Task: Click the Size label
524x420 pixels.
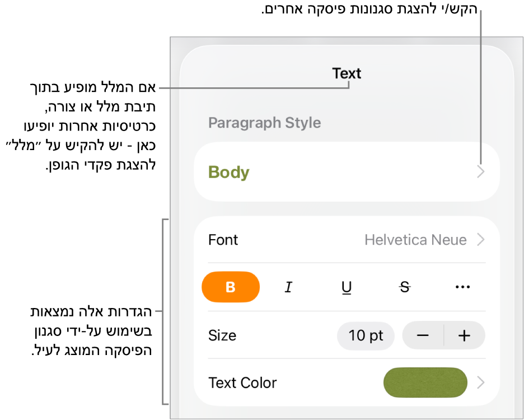Action: coord(222,335)
